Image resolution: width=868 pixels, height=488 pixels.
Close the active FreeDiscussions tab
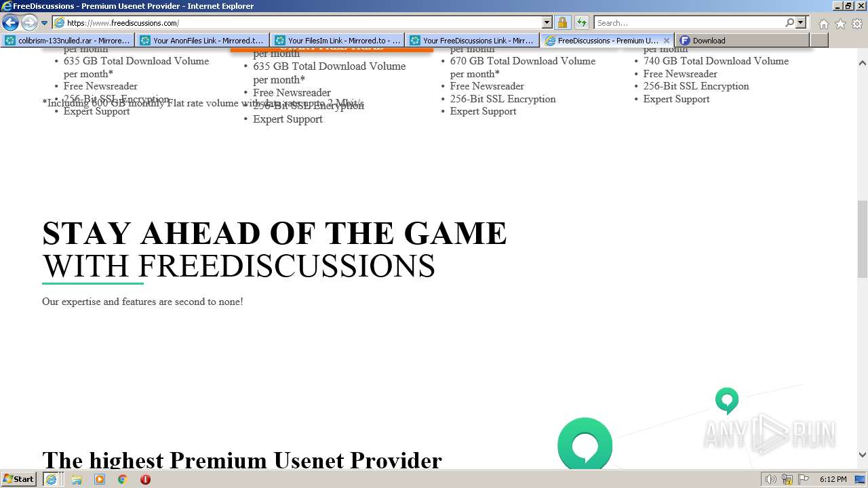[x=667, y=41]
